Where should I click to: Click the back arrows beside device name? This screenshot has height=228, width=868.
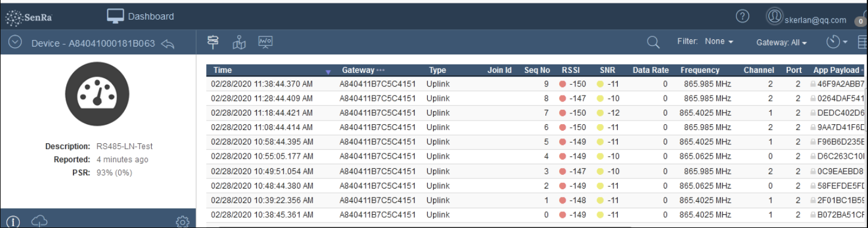(x=168, y=44)
